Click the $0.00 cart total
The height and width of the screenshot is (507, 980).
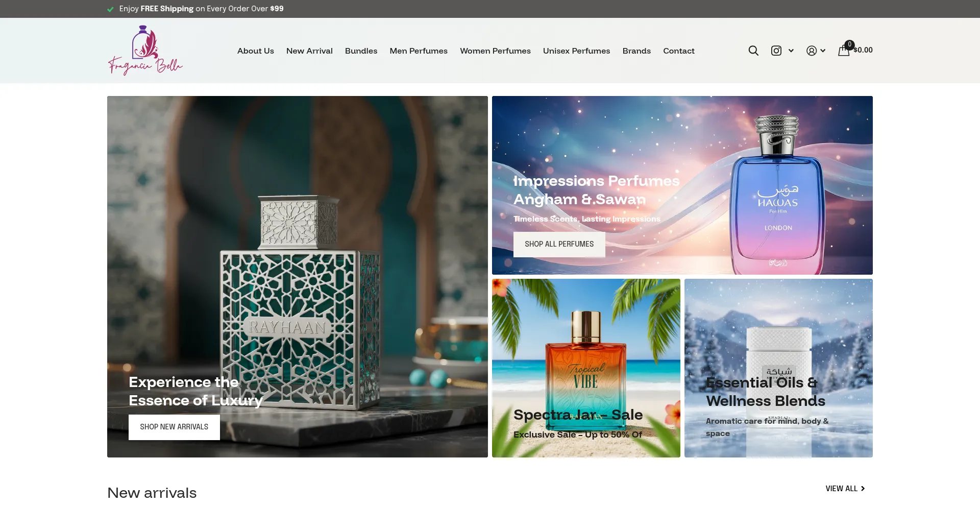click(x=863, y=50)
